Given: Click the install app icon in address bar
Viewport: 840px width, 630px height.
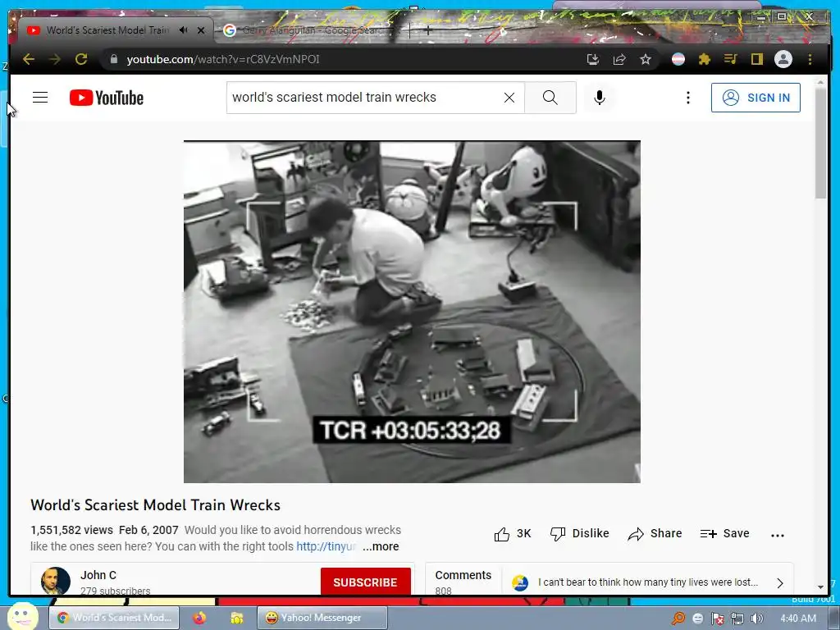Looking at the screenshot, I should coord(592,59).
